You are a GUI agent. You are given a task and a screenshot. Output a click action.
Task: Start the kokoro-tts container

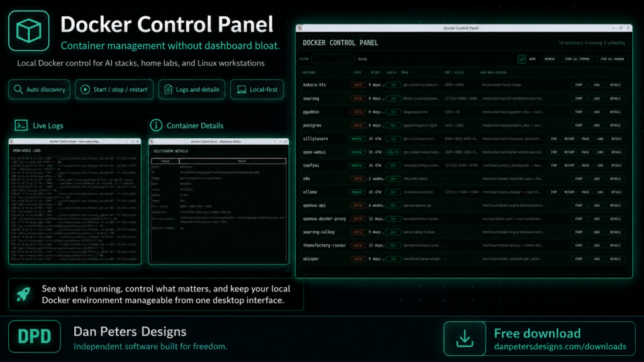click(x=579, y=85)
